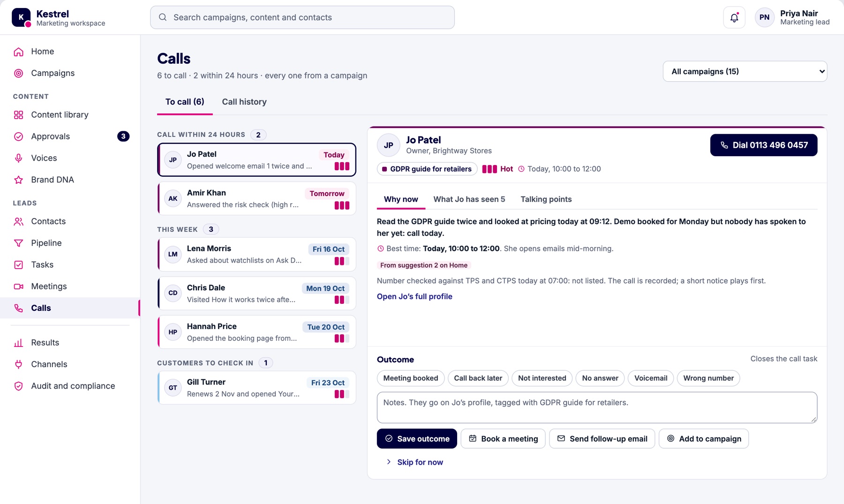Open the Talking points tab

[x=546, y=199]
